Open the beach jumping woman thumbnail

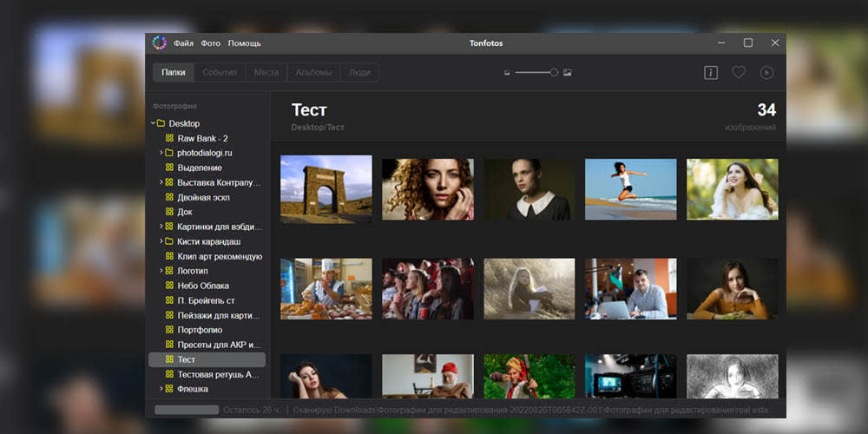pos(630,189)
